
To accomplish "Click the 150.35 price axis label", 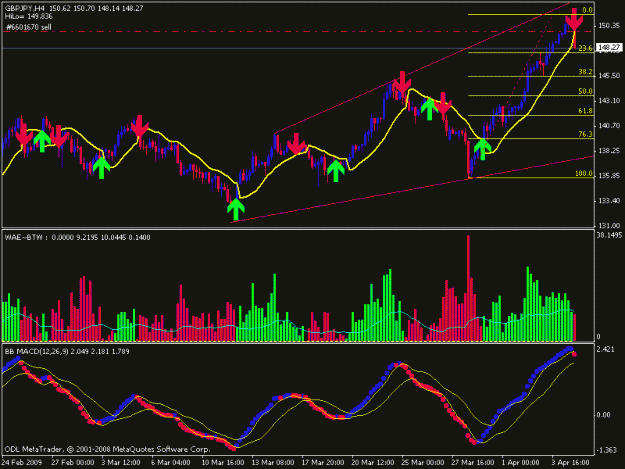I will click(x=609, y=26).
